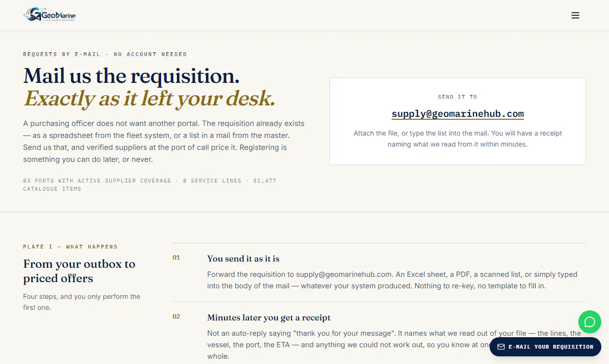The image size is (609, 364).
Task: Click the E-mail Your Requisition button
Action: point(545,347)
